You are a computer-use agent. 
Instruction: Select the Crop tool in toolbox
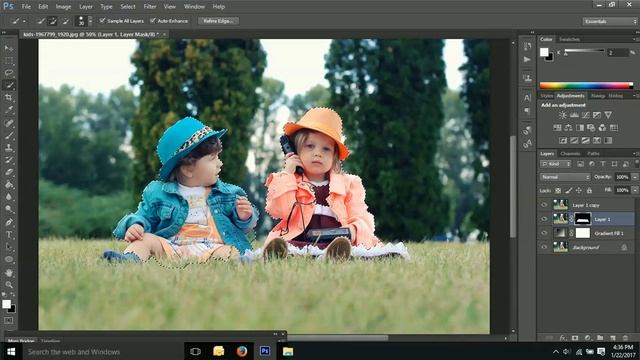click(x=9, y=98)
